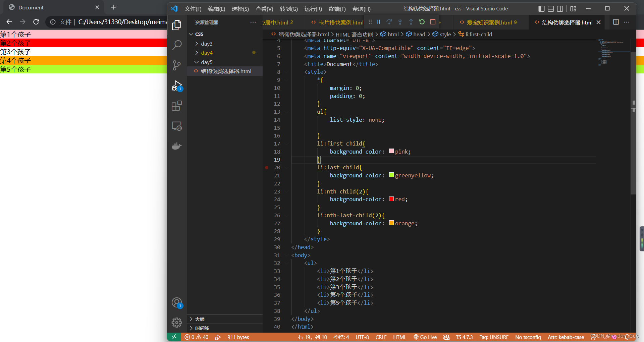Stop the debug session
The height and width of the screenshot is (342, 644).
point(433,22)
